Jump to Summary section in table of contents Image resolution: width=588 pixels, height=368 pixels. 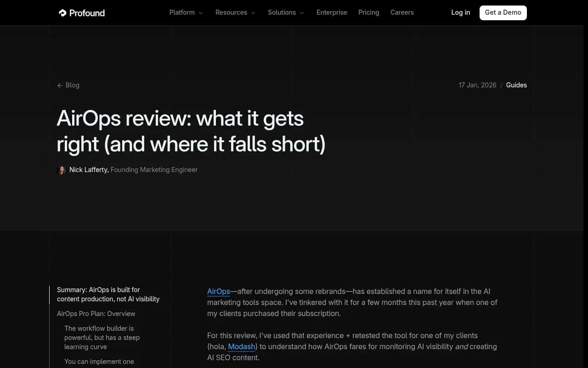[108, 294]
